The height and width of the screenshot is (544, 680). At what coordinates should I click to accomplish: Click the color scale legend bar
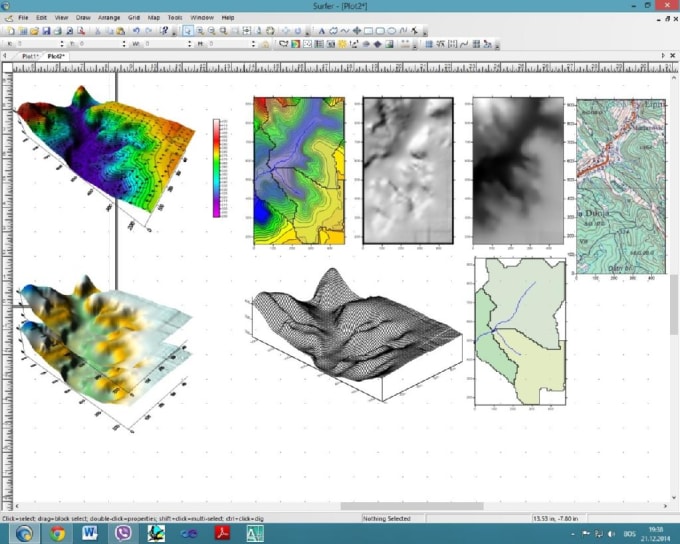217,167
